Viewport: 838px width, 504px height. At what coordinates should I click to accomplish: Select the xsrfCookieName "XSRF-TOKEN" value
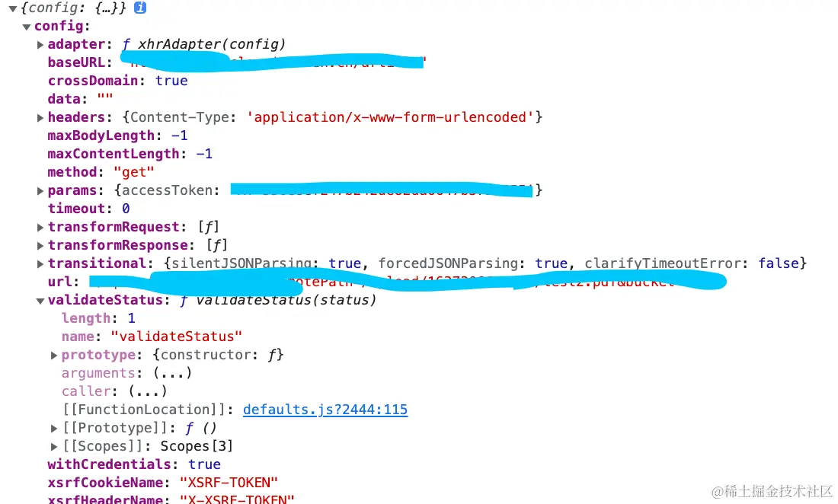(229, 482)
